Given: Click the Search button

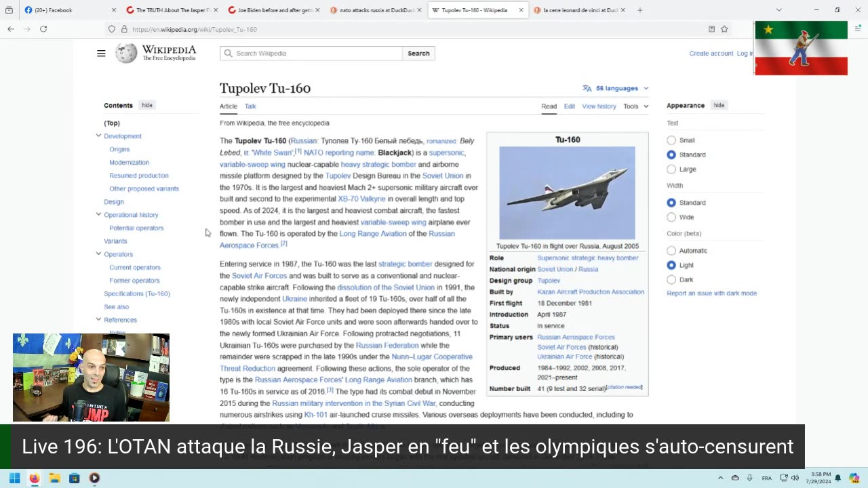Looking at the screenshot, I should [418, 54].
